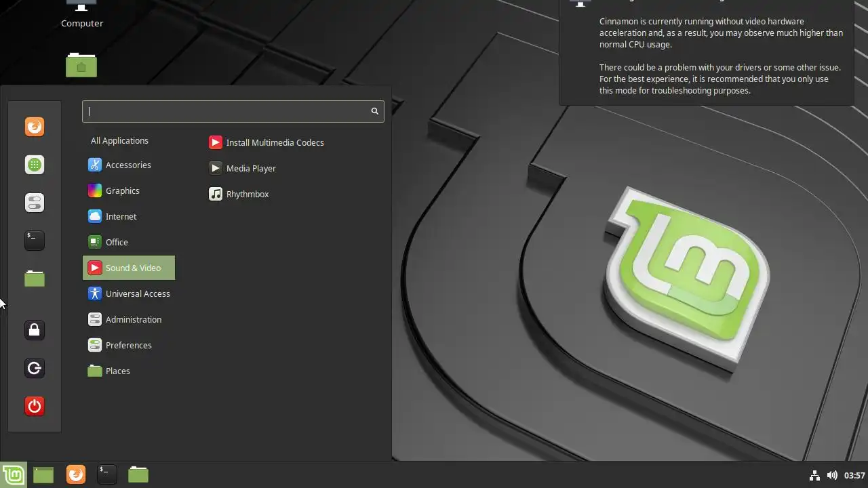Click the network icon in system tray
Image resolution: width=868 pixels, height=488 pixels.
pos(814,475)
